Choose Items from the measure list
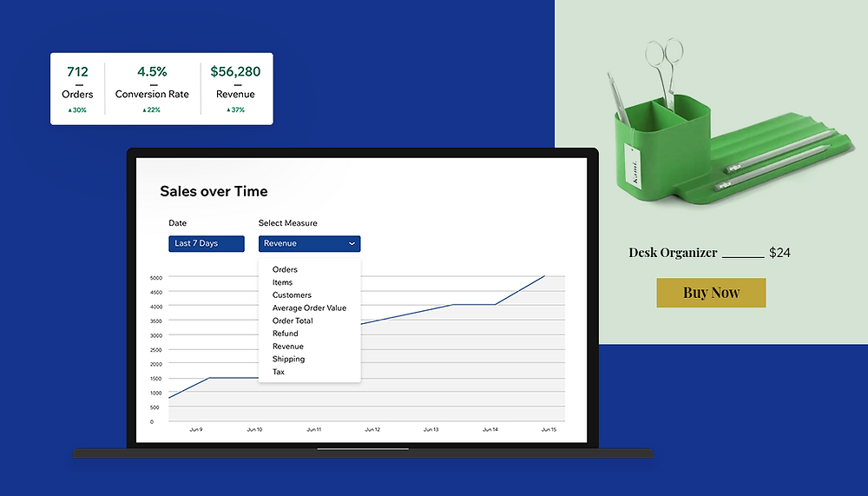Image resolution: width=868 pixels, height=496 pixels. pos(282,282)
